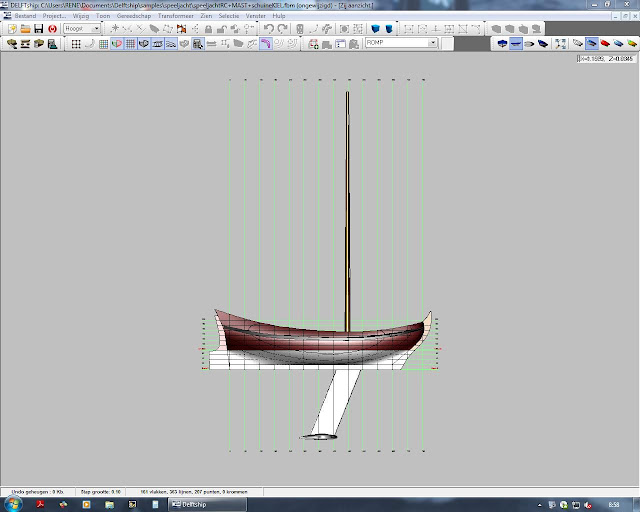Click the Delftship taskbar button
This screenshot has height=512, width=640.
206,505
